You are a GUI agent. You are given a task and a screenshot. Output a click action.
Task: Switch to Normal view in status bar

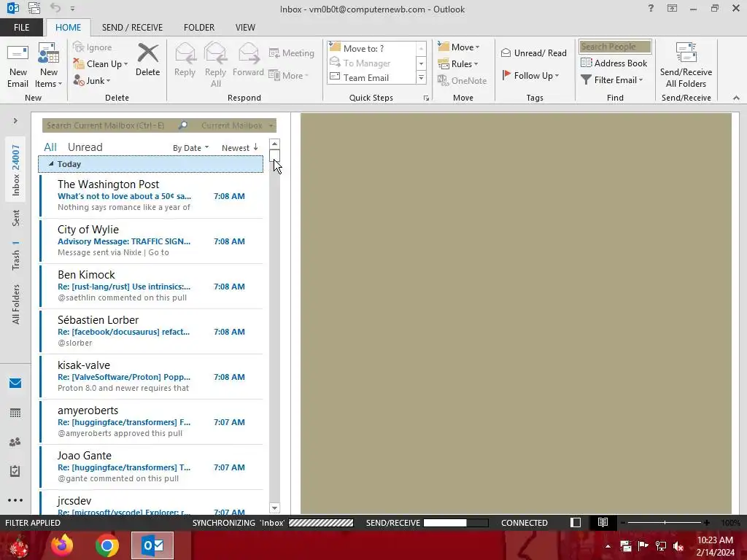[x=576, y=522]
